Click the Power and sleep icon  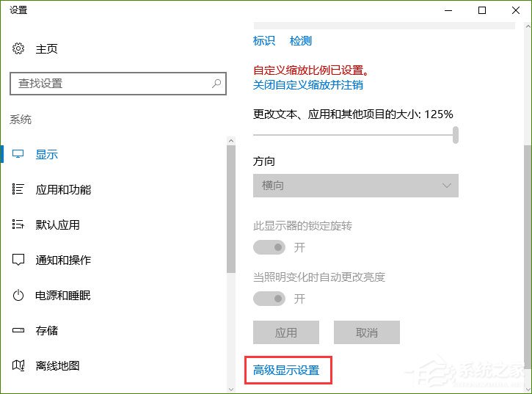click(18, 296)
